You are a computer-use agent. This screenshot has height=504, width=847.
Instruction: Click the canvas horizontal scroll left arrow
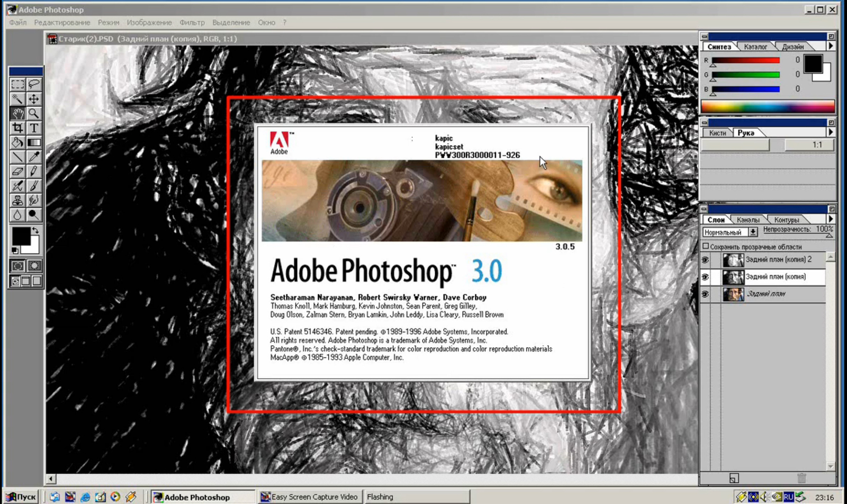pyautogui.click(x=51, y=479)
